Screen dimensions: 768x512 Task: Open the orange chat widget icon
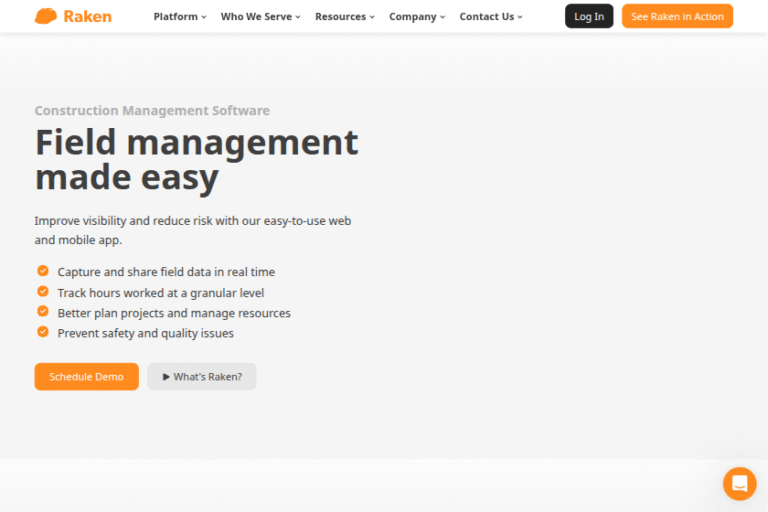click(739, 484)
